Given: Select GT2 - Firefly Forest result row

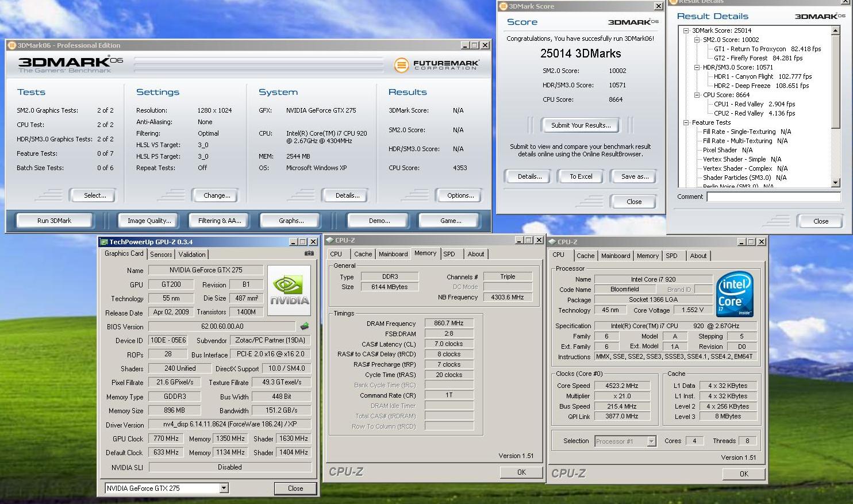Looking at the screenshot, I should [x=758, y=58].
